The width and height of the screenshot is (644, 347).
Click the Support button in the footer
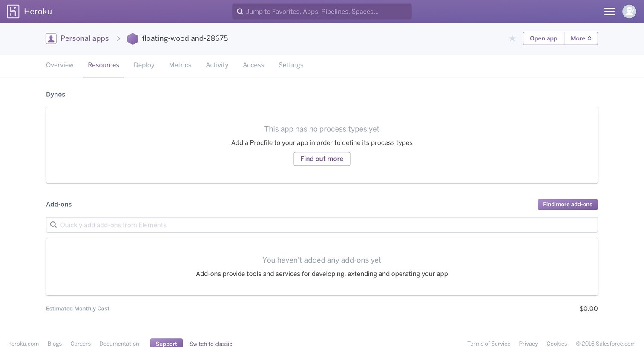(x=167, y=343)
